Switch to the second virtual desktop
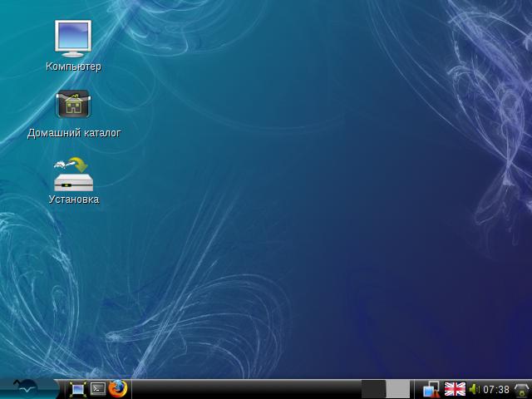532x399 pixels. pos(398,389)
